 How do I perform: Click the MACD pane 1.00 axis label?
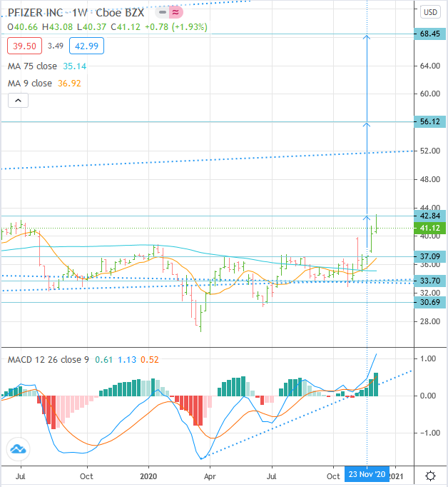pos(428,358)
